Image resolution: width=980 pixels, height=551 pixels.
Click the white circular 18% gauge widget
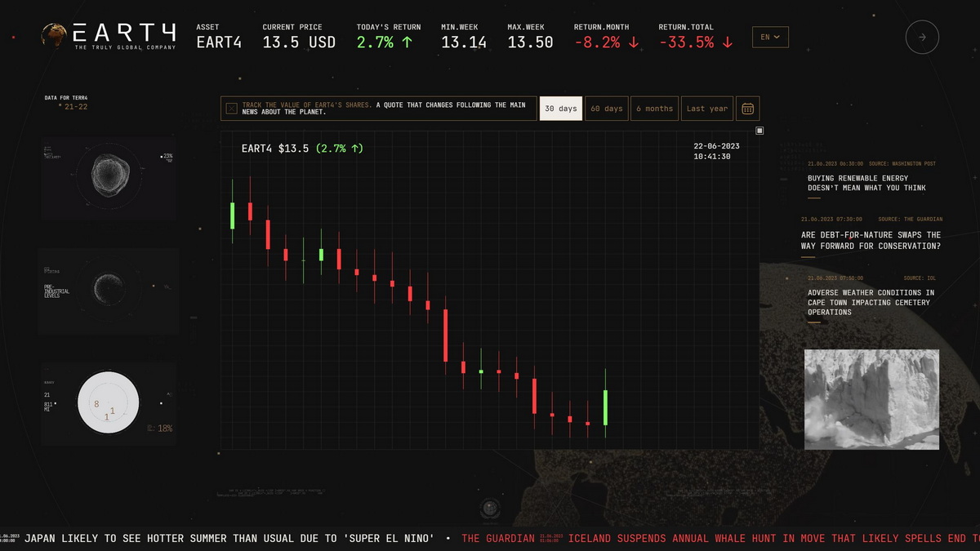108,403
